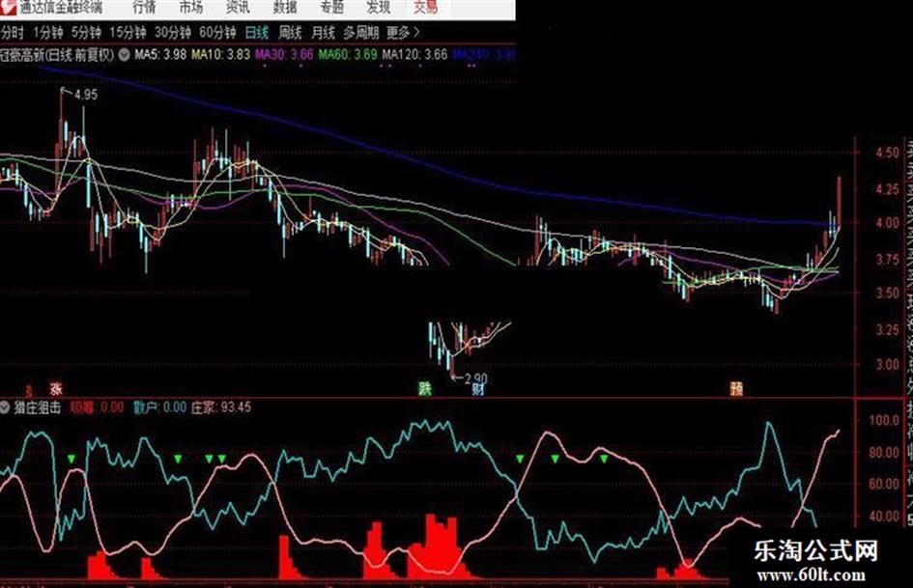This screenshot has height=588, width=913.
Task: Open the 市场 menu
Action: tap(191, 8)
